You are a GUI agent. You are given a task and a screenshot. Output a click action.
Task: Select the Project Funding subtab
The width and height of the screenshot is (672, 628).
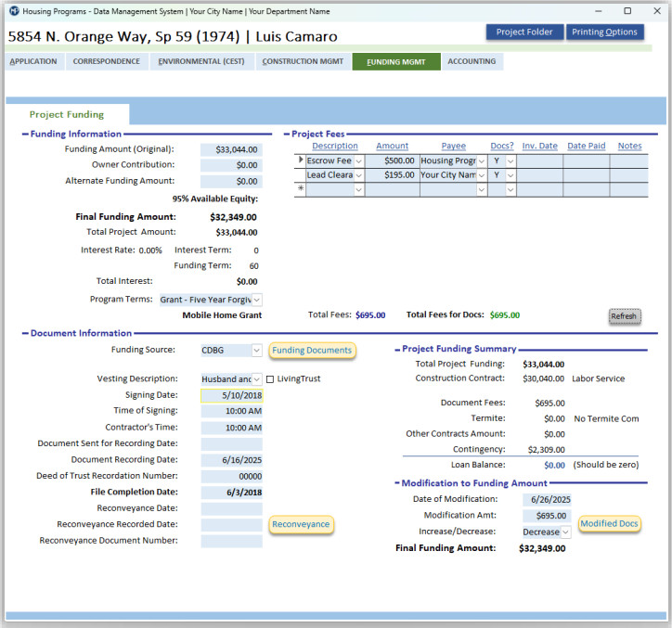(x=67, y=114)
